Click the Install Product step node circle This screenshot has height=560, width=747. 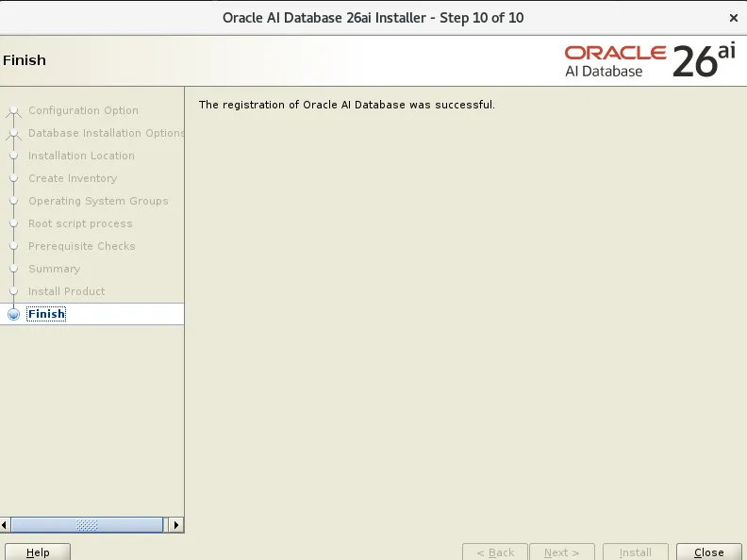(14, 291)
